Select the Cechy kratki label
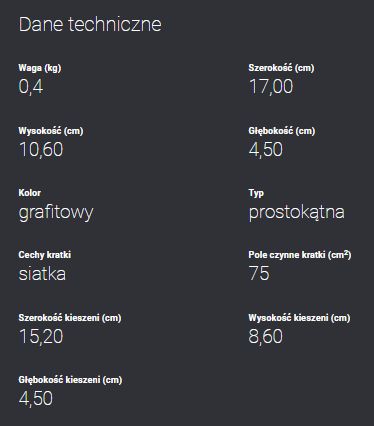 point(45,255)
